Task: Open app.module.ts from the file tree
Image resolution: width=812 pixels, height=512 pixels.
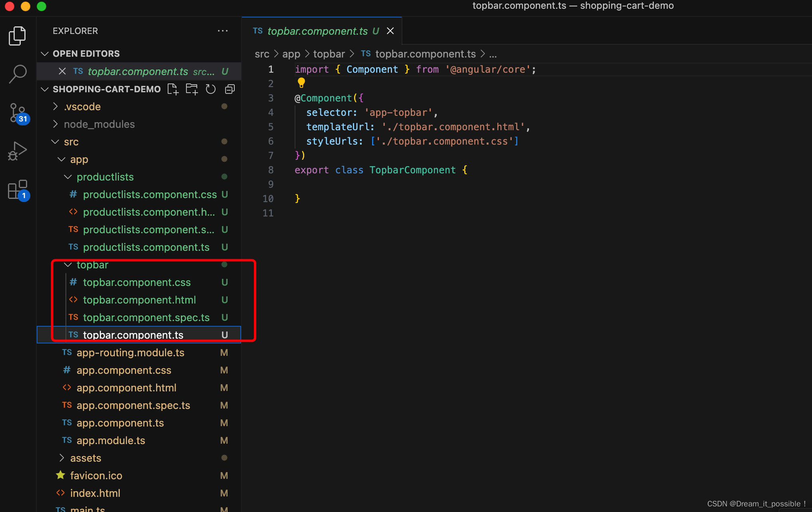Action: 111,440
